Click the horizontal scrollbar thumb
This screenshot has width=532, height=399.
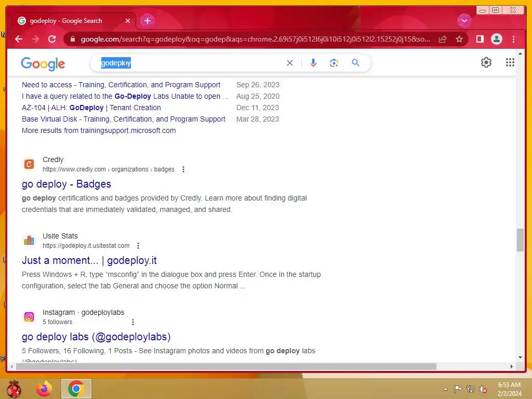[226, 366]
